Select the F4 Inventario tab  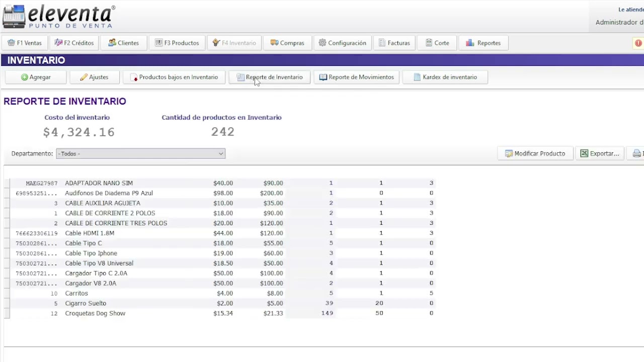click(x=234, y=43)
